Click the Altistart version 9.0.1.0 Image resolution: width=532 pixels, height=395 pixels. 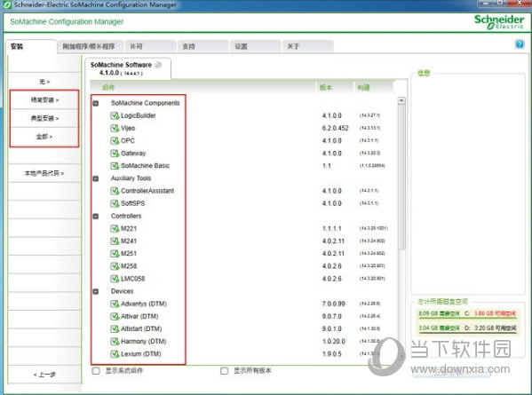(332, 329)
